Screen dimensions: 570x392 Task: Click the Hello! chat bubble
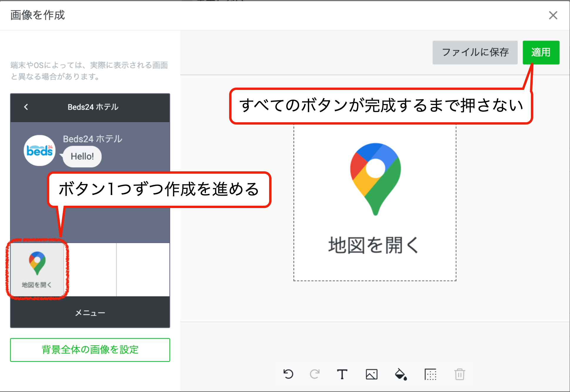82,156
